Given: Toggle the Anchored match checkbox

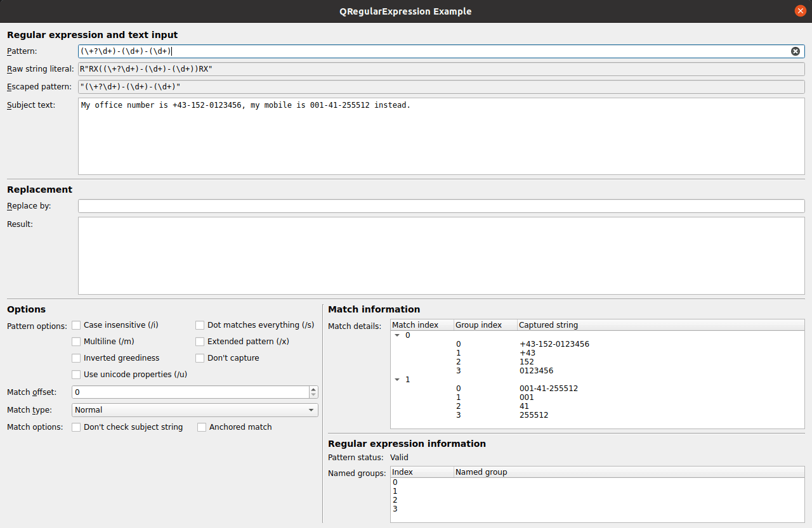Looking at the screenshot, I should tap(202, 427).
